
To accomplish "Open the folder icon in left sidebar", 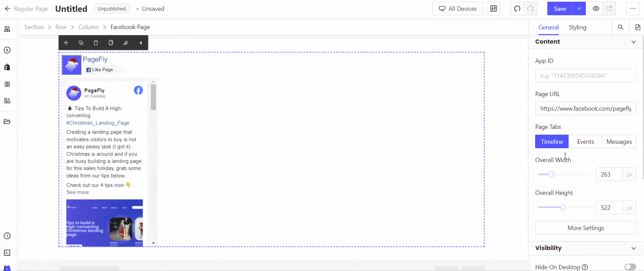I will 7,121.
